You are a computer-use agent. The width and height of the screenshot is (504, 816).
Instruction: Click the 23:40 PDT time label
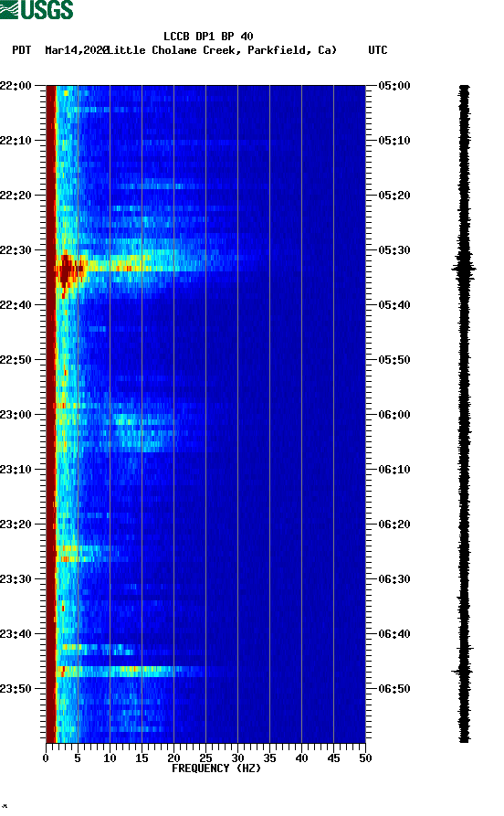click(16, 634)
